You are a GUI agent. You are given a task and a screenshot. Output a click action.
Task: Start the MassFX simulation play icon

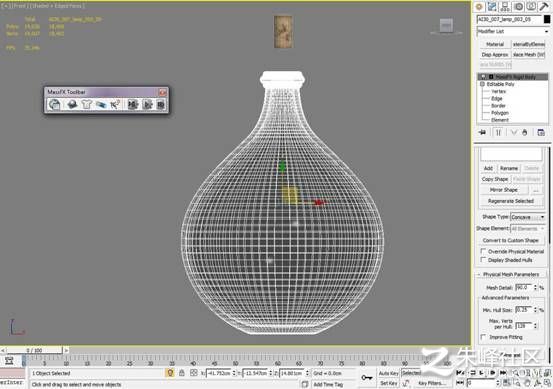click(x=147, y=104)
